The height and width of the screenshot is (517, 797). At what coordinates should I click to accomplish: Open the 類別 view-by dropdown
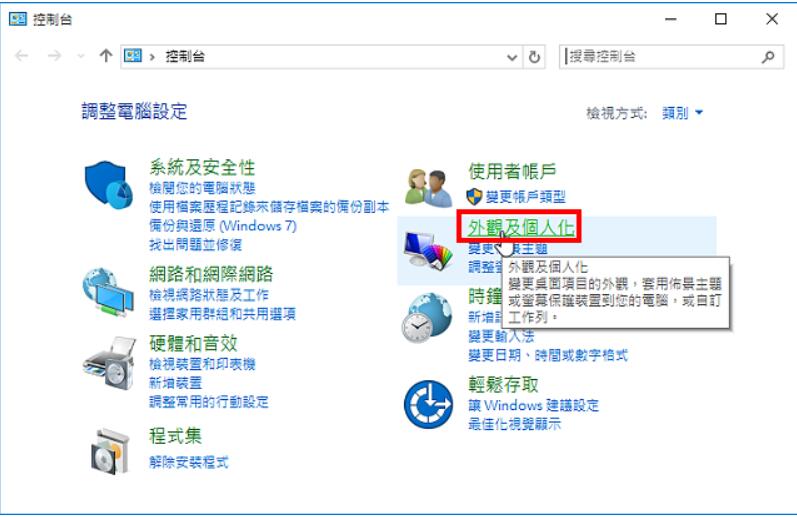pos(682,112)
